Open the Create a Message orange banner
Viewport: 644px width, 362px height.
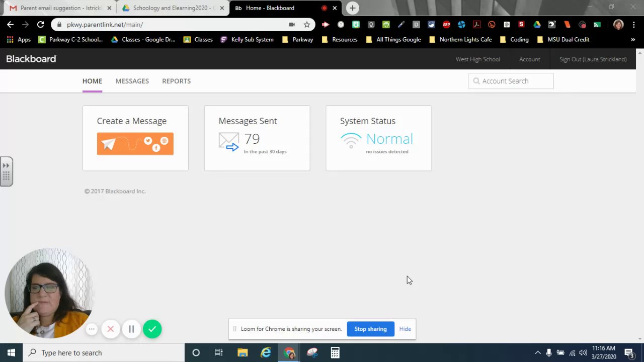pyautogui.click(x=135, y=144)
